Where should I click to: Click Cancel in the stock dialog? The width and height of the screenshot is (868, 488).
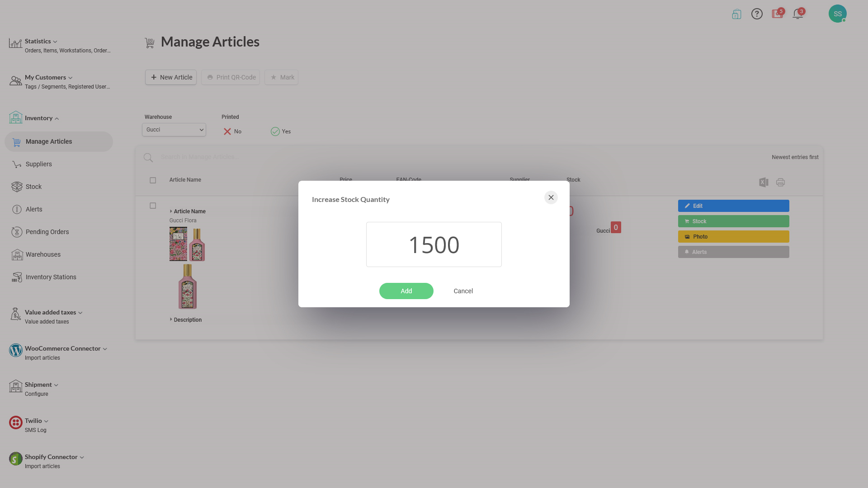pyautogui.click(x=463, y=291)
